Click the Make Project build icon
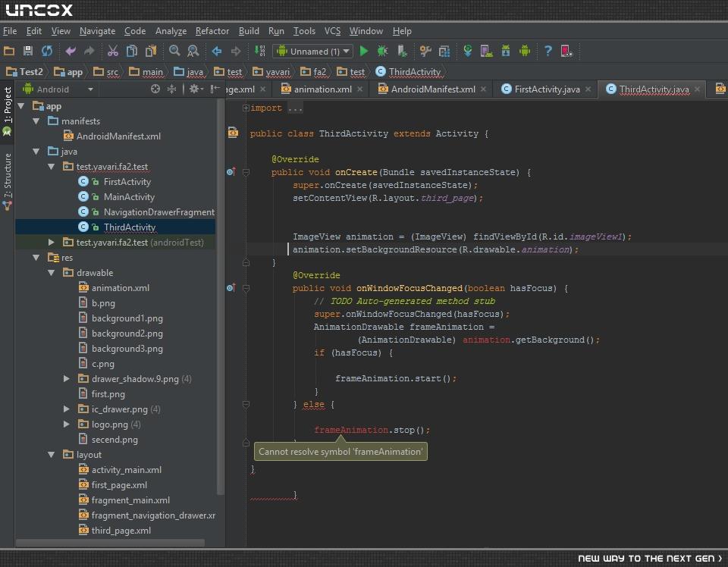 [260, 51]
